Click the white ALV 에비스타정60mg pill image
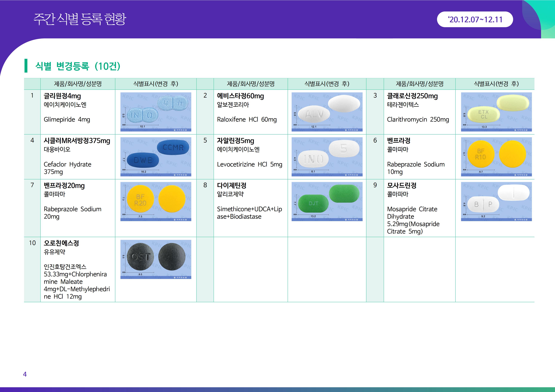The height and width of the screenshot is (392, 555). (327, 112)
